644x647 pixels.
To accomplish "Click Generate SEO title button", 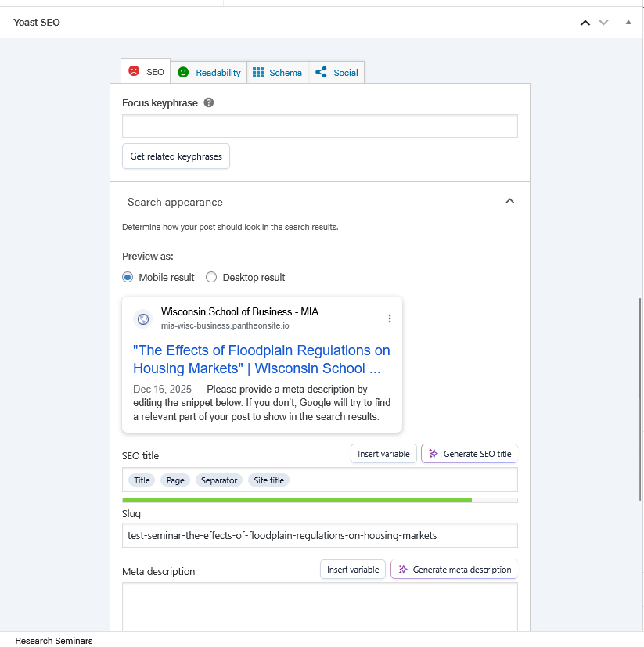I will point(470,454).
